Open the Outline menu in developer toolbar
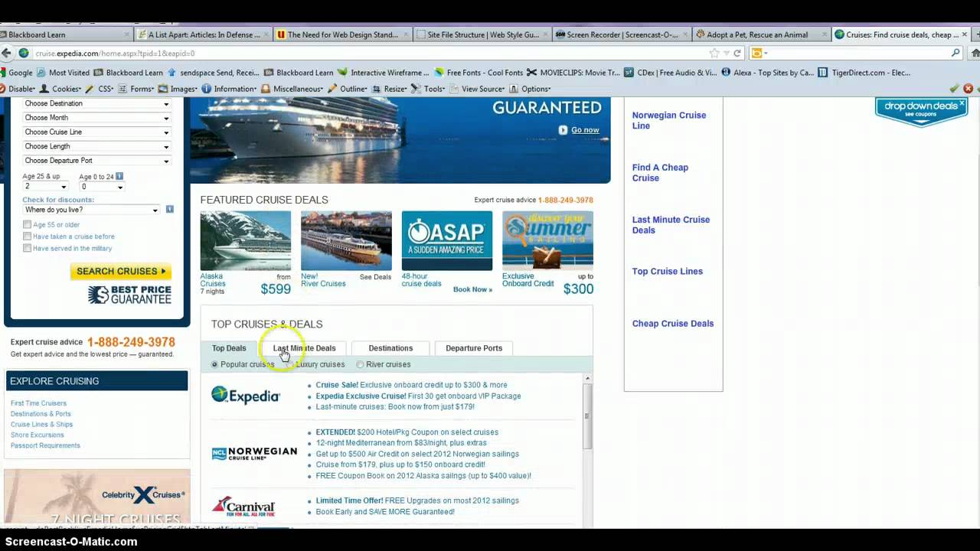Image resolution: width=980 pixels, height=551 pixels. click(348, 89)
